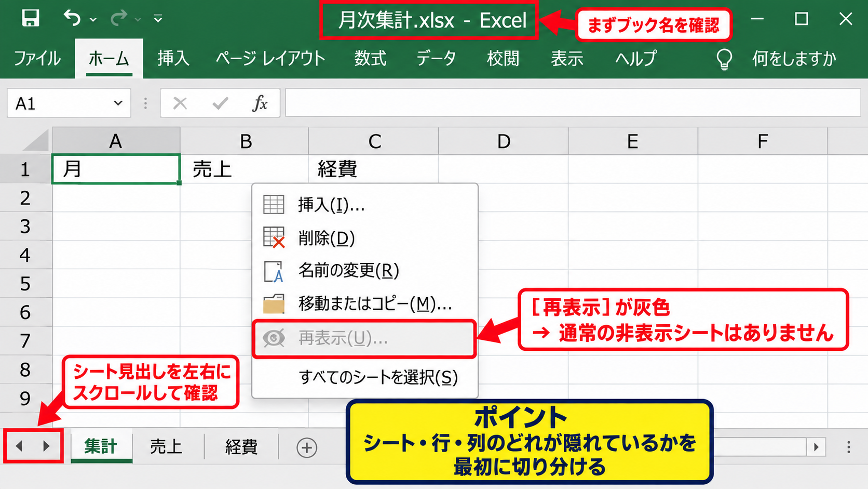Open the ページ レイアウト tab

click(x=270, y=58)
